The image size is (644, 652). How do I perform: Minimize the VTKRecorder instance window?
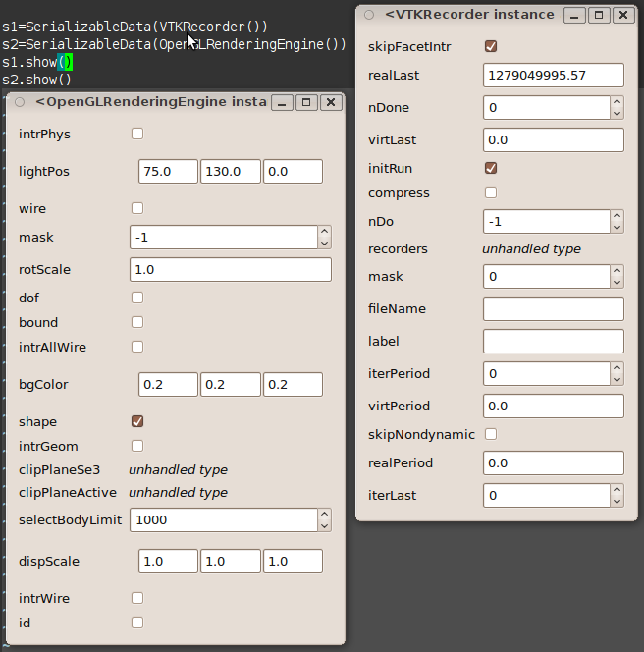(575, 15)
